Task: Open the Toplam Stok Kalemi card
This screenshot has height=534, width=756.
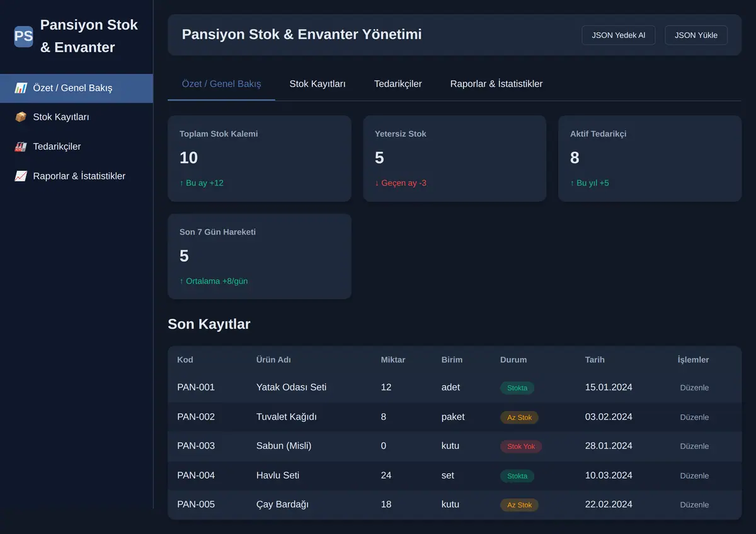Action: point(260,158)
